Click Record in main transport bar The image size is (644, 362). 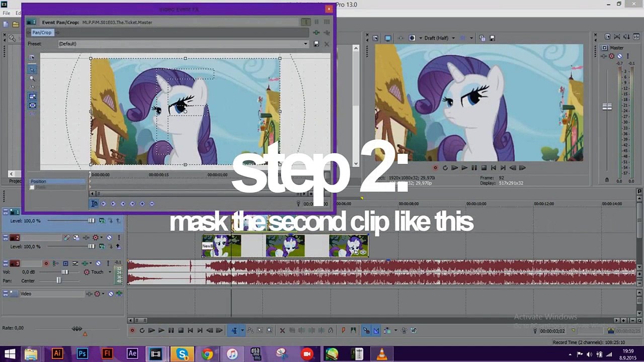click(x=132, y=330)
